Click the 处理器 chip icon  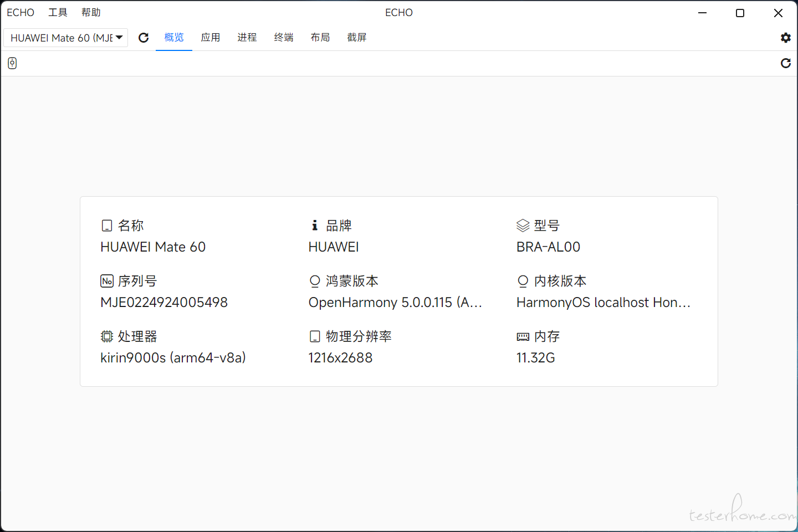tap(107, 336)
